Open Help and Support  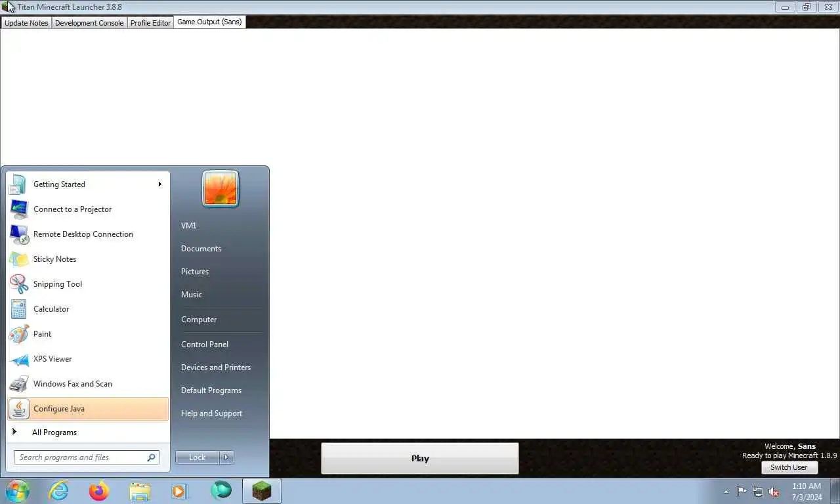(x=211, y=413)
